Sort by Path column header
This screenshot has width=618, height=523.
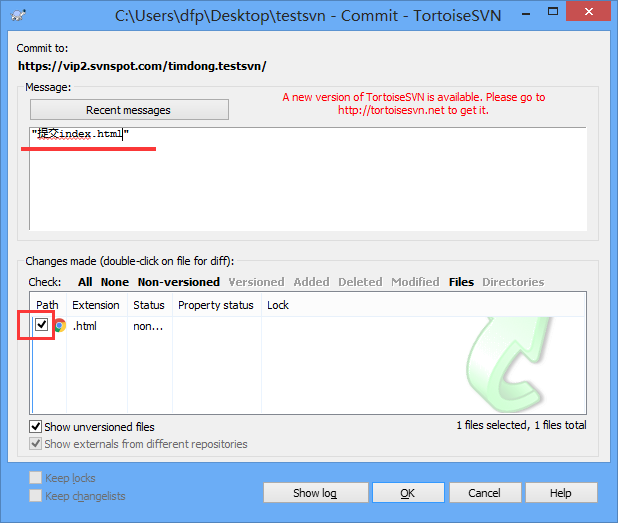point(48,305)
